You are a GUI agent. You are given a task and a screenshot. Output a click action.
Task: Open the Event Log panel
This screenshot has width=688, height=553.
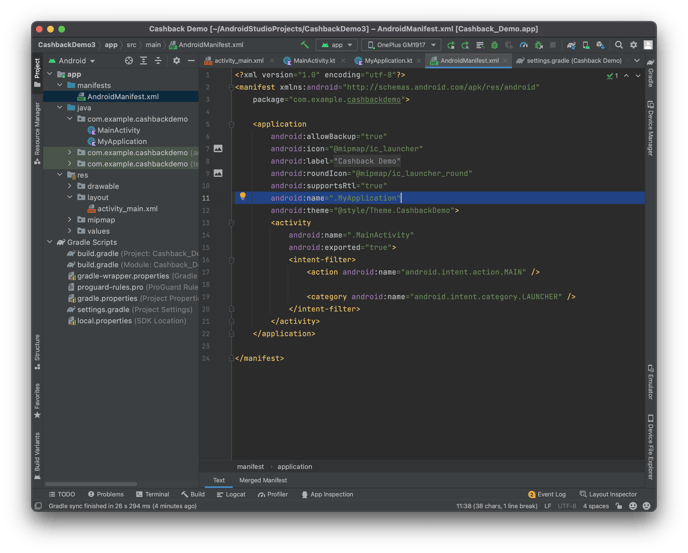(547, 494)
